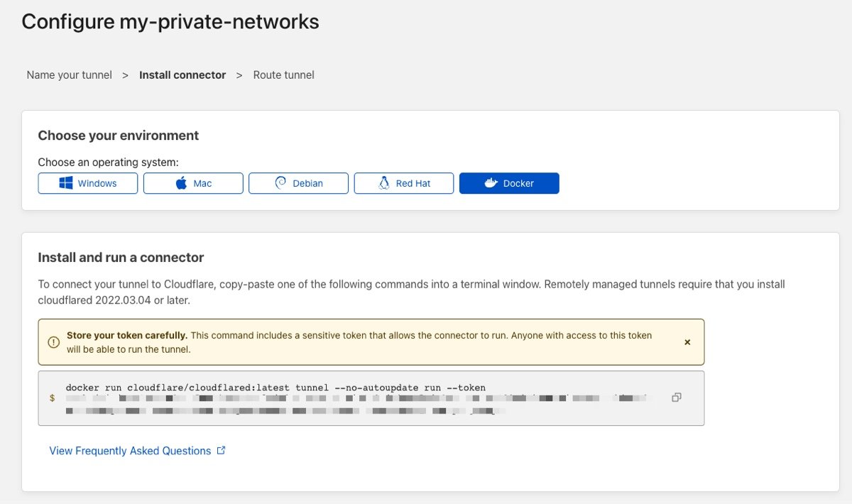Image resolution: width=852 pixels, height=504 pixels.
Task: Choose Docker as the environment
Action: 509,183
